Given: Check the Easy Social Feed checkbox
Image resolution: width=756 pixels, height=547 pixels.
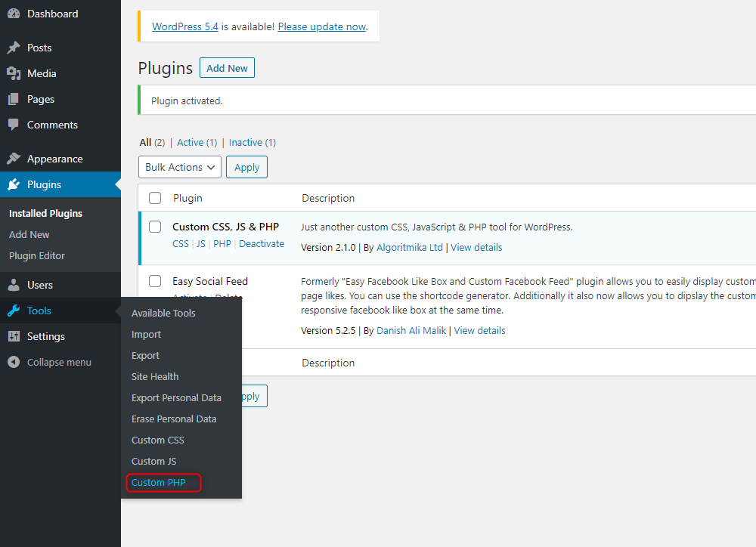Looking at the screenshot, I should click(155, 281).
